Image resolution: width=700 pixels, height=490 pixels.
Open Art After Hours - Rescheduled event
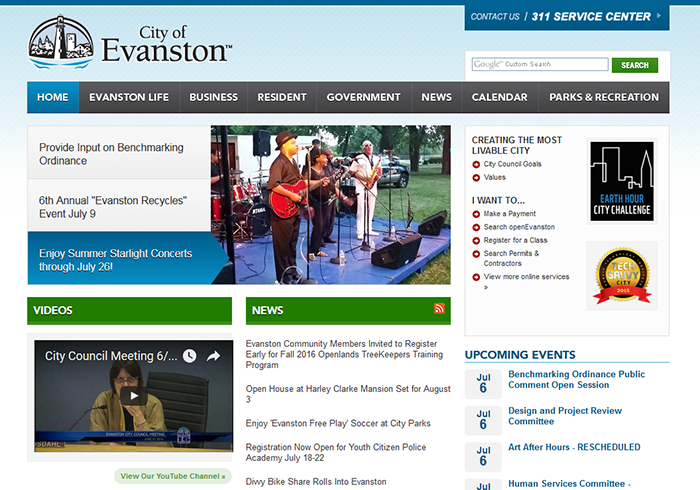pos(574,447)
